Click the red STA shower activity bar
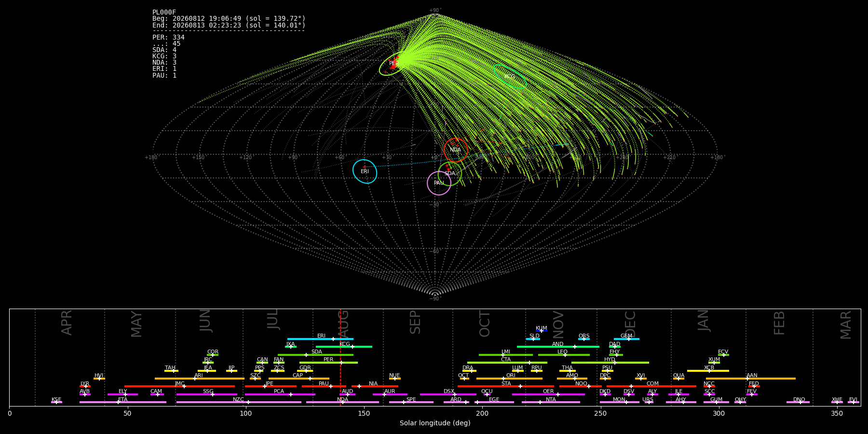This screenshot has width=868, height=434. pos(506,386)
